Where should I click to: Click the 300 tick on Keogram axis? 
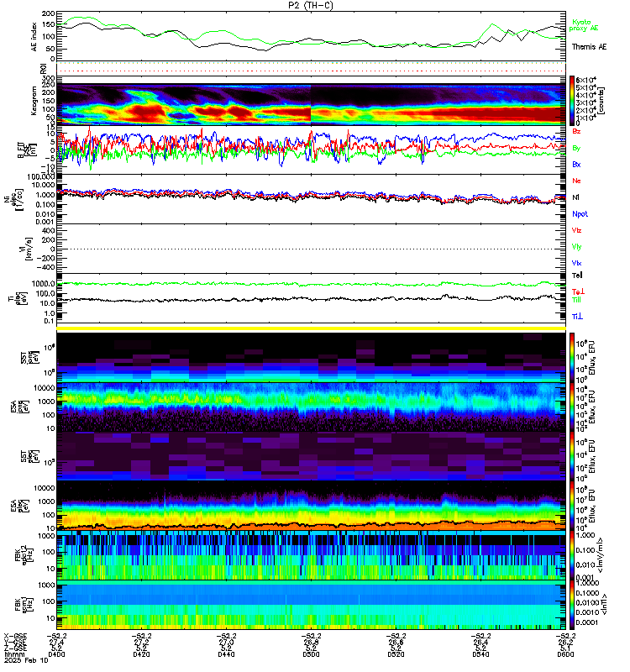point(49,78)
